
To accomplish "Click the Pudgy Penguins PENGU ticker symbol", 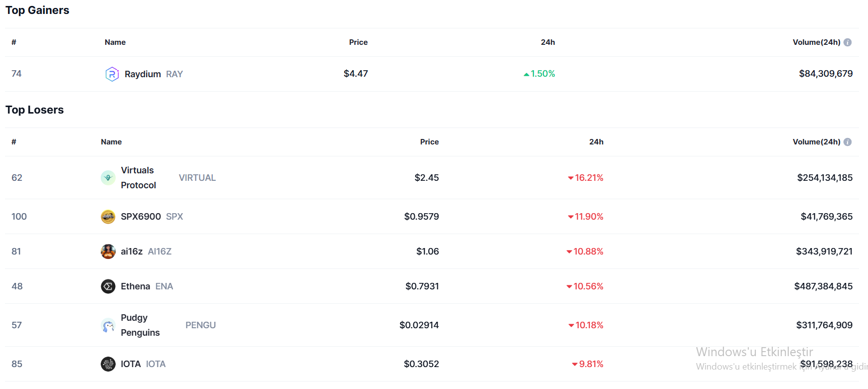I will point(200,325).
